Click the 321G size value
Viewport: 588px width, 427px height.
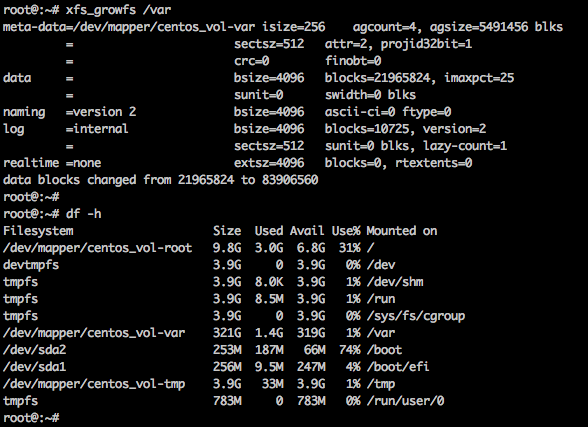click(x=227, y=333)
